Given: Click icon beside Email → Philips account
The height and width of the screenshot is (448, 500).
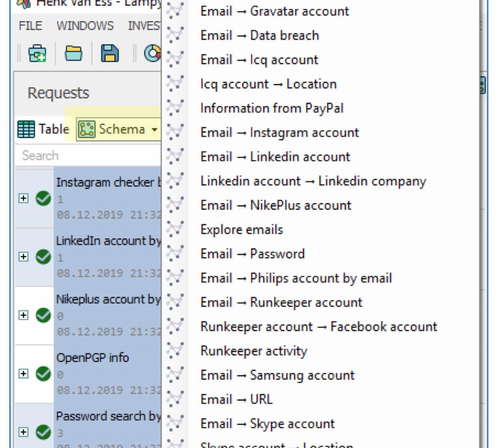Looking at the screenshot, I should click(175, 278).
